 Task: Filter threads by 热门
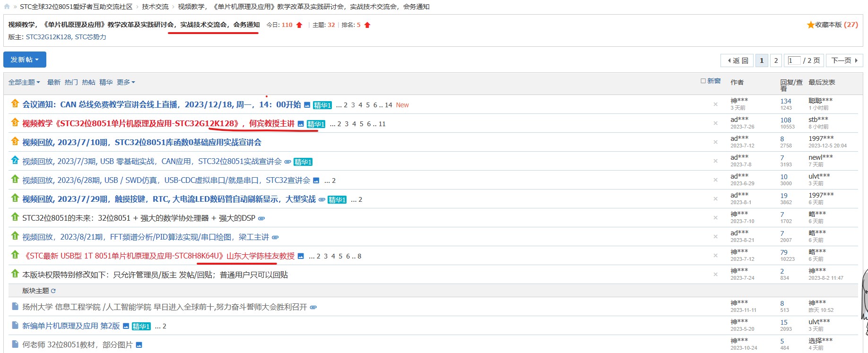71,82
